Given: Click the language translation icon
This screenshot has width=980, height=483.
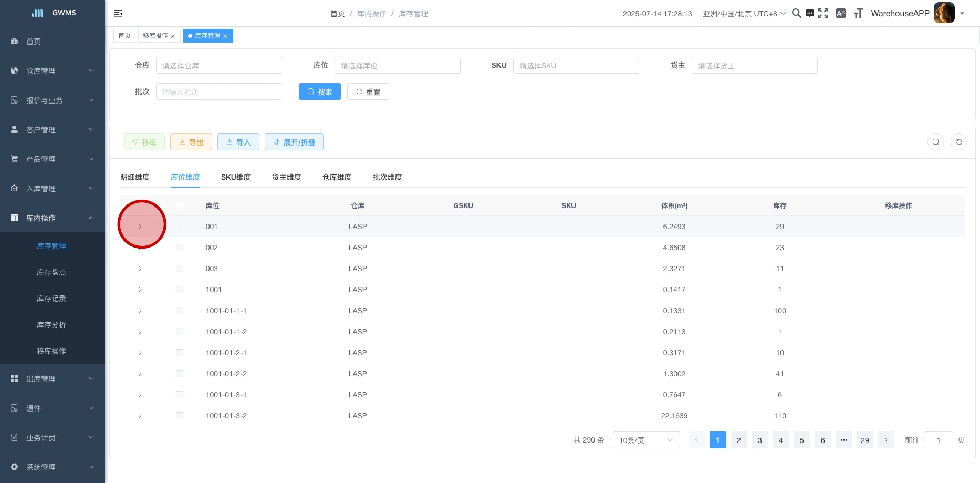Looking at the screenshot, I should tap(841, 14).
